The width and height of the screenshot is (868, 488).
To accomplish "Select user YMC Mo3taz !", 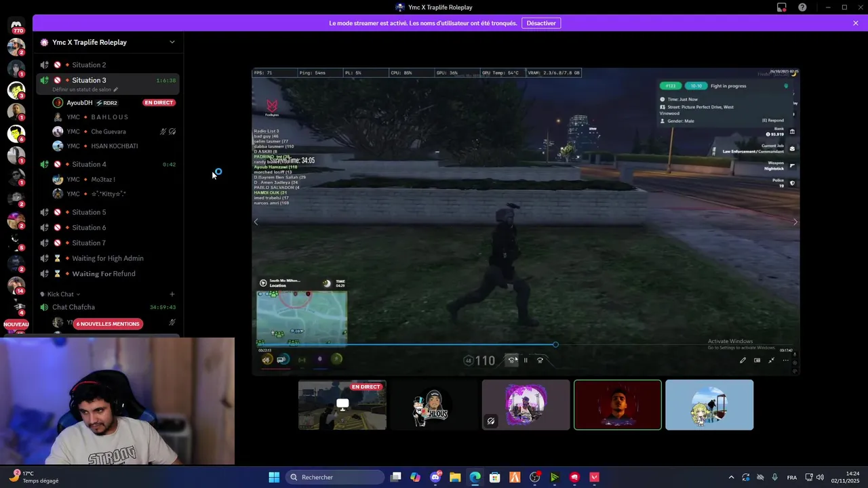I will point(114,180).
